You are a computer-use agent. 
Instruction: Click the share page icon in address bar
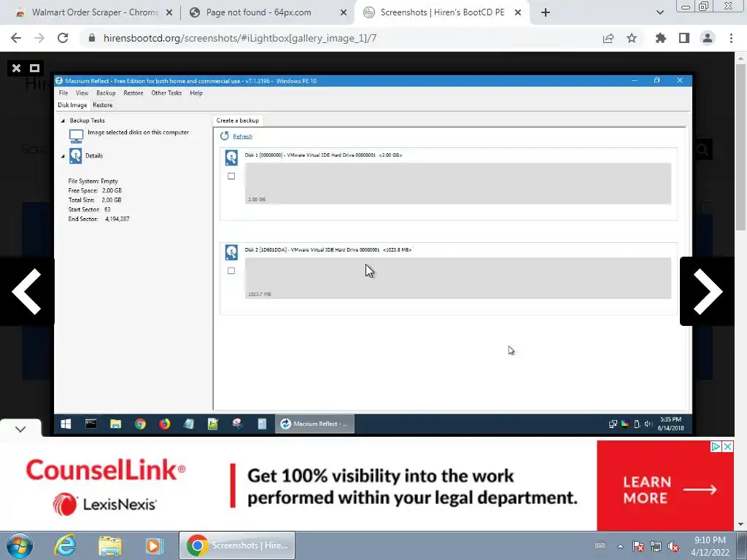tap(608, 38)
